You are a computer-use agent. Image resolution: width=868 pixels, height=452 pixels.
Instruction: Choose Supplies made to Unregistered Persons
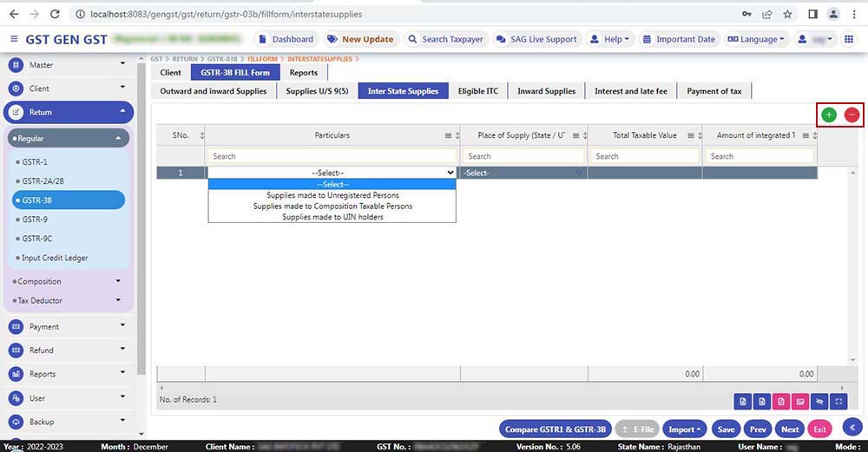pos(332,195)
